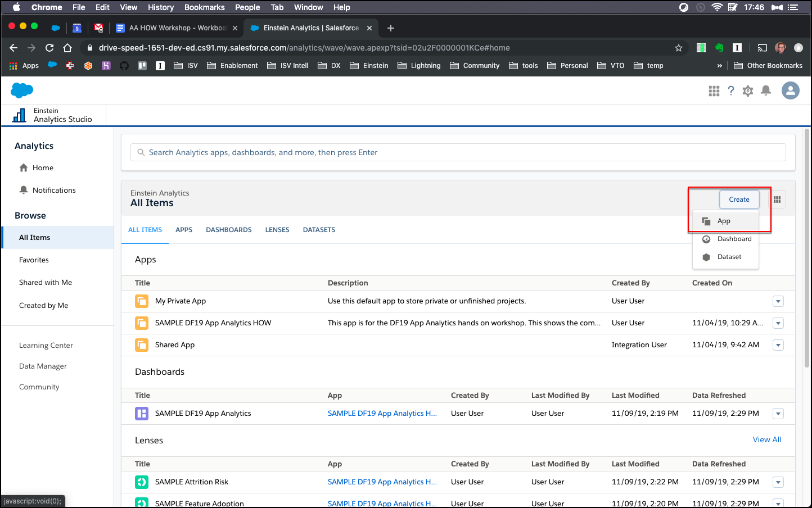Open the notifications bell in header
Image resolution: width=812 pixels, height=508 pixels.
(x=766, y=91)
